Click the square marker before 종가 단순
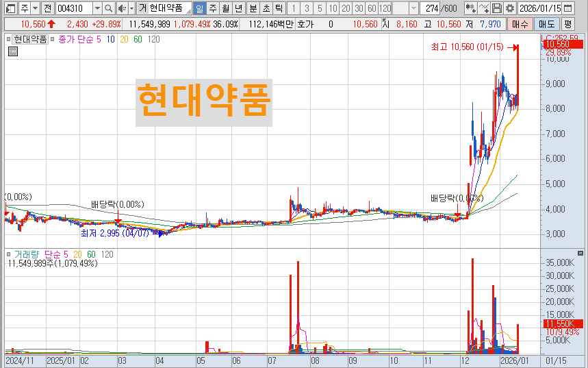The height and width of the screenshot is (368, 588). click(53, 39)
